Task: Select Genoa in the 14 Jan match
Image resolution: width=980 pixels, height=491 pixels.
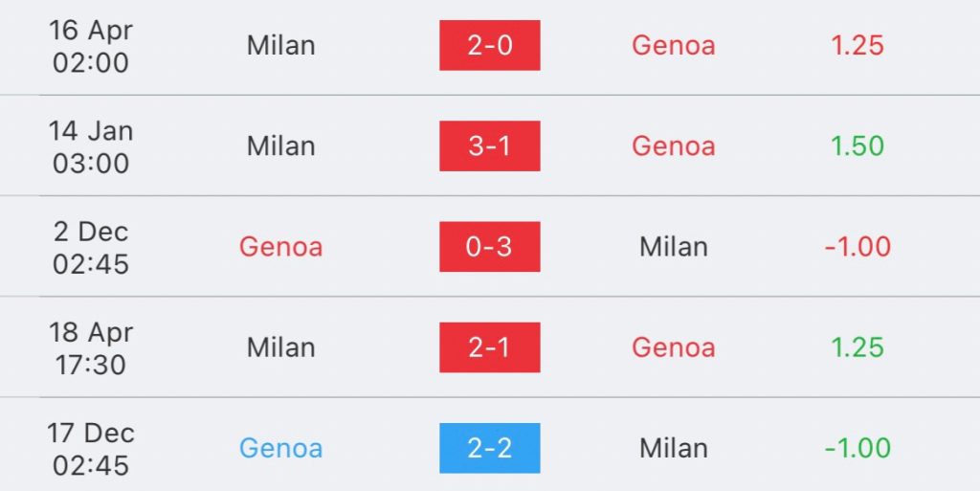Action: [x=673, y=145]
